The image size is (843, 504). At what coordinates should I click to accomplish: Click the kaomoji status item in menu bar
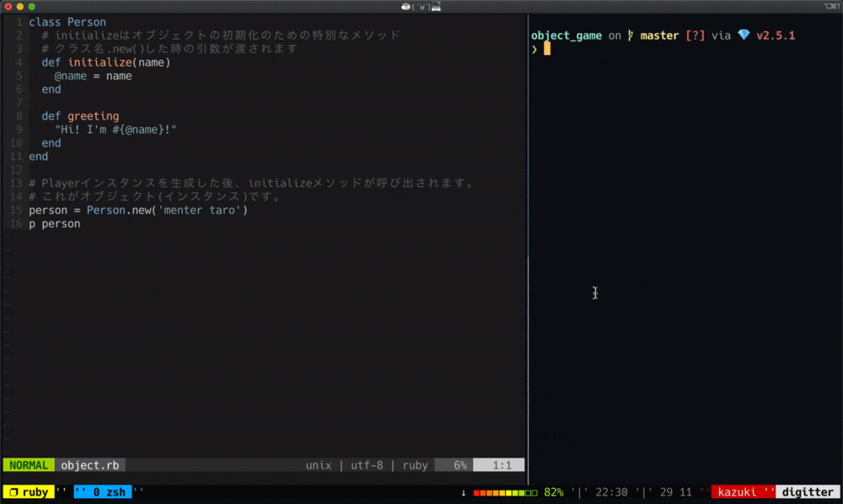point(421,6)
